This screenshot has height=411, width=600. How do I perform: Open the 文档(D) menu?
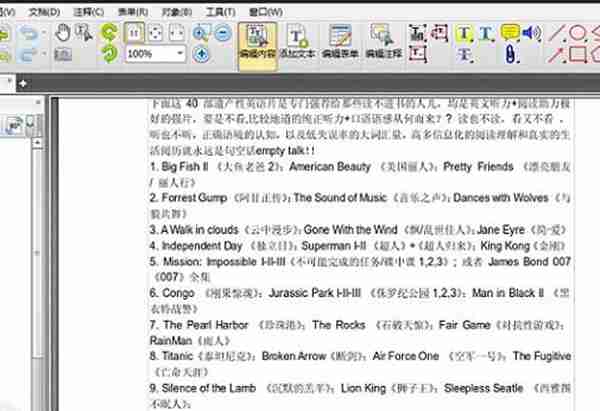pos(44,12)
